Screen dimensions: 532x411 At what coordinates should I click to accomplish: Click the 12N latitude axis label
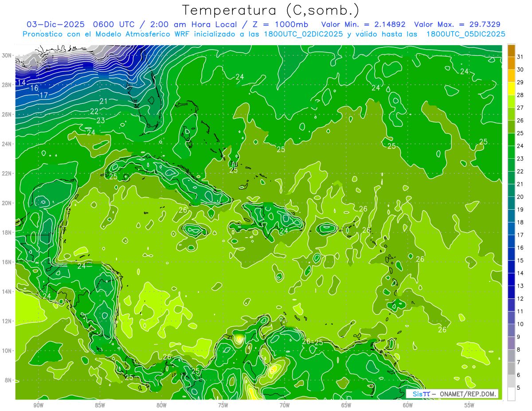pyautogui.click(x=7, y=321)
